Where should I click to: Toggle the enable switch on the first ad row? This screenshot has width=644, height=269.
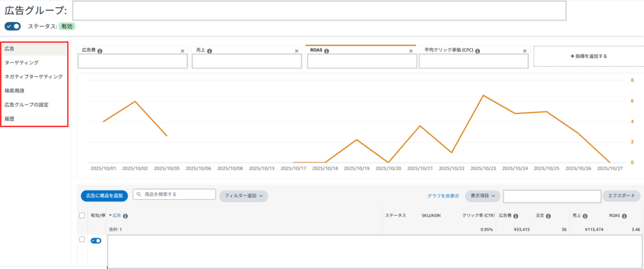point(96,241)
